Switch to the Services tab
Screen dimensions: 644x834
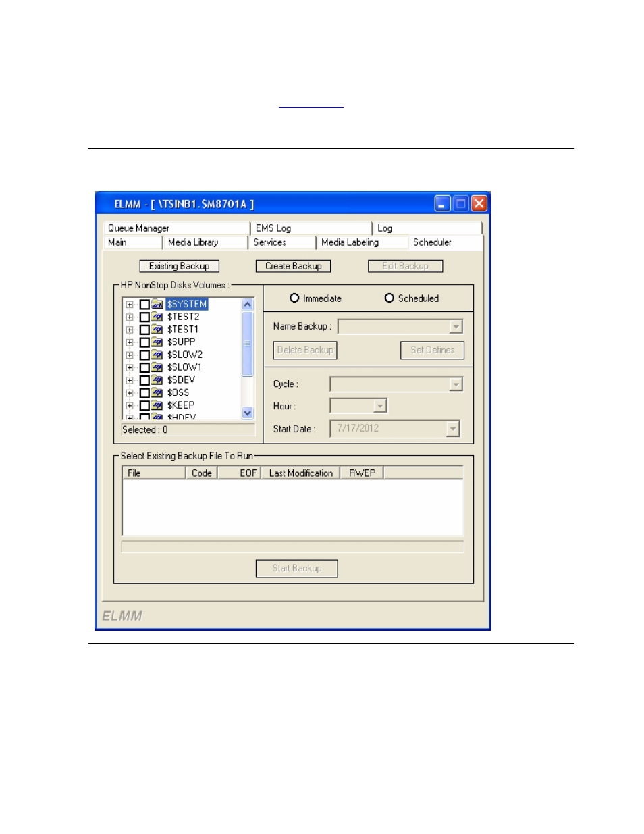(282, 242)
